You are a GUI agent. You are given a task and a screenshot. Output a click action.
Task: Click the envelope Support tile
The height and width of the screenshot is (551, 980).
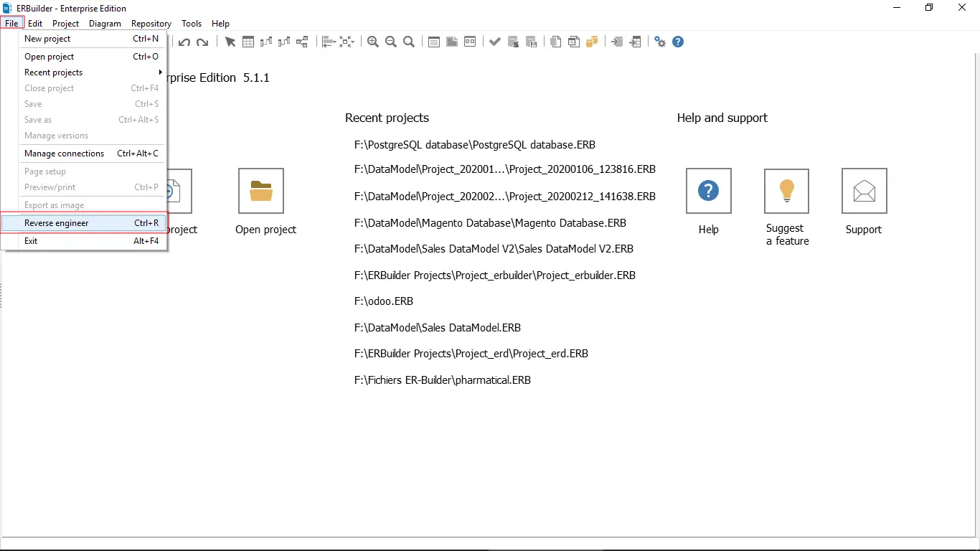(x=864, y=191)
